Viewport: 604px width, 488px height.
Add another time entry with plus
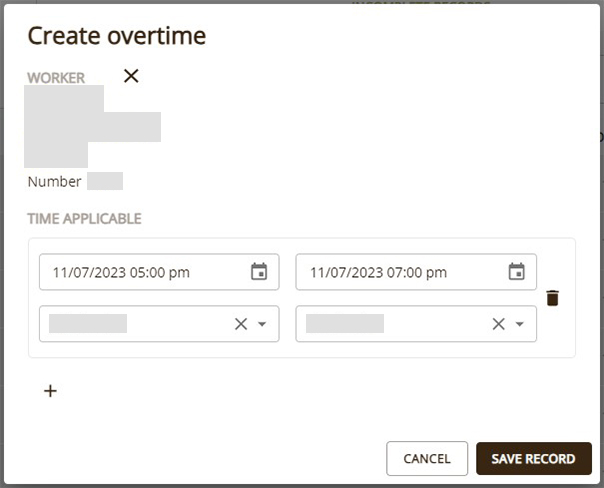[x=50, y=391]
